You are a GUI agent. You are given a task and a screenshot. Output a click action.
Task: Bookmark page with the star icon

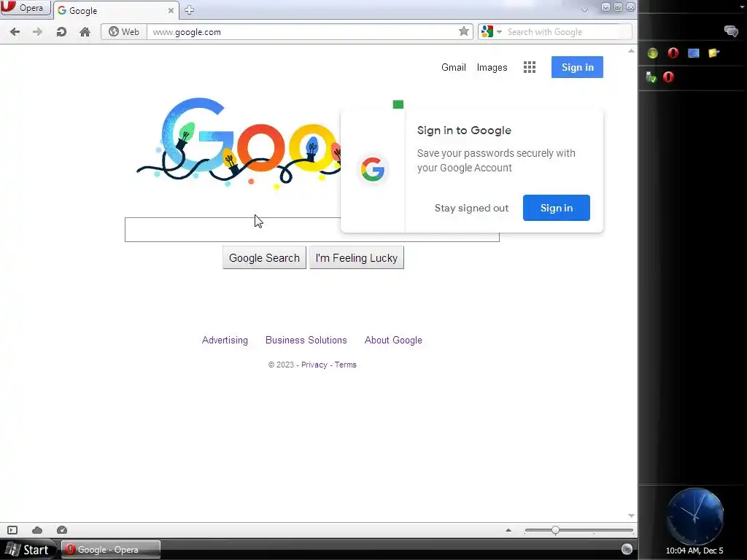pyautogui.click(x=463, y=31)
